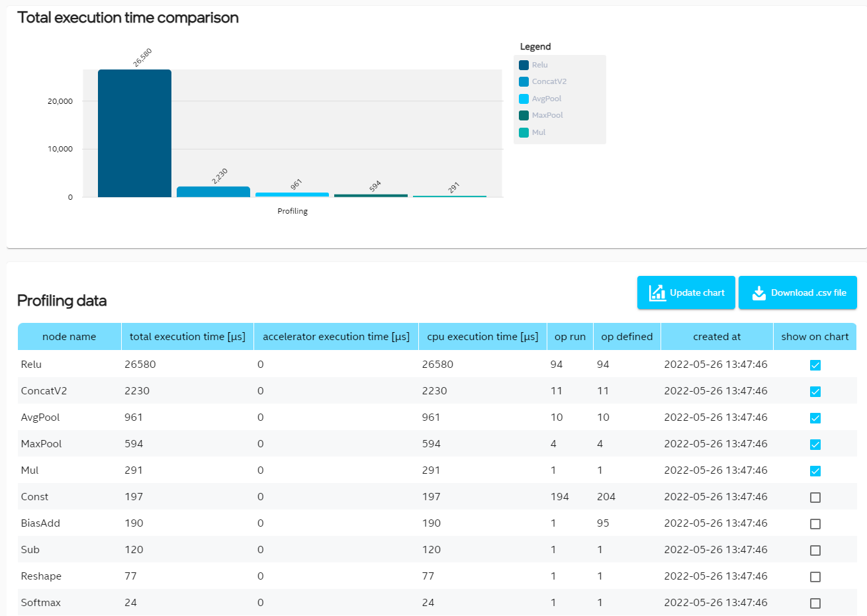Click the AvgPool legend color swatch
867x616 pixels.
[x=524, y=99]
